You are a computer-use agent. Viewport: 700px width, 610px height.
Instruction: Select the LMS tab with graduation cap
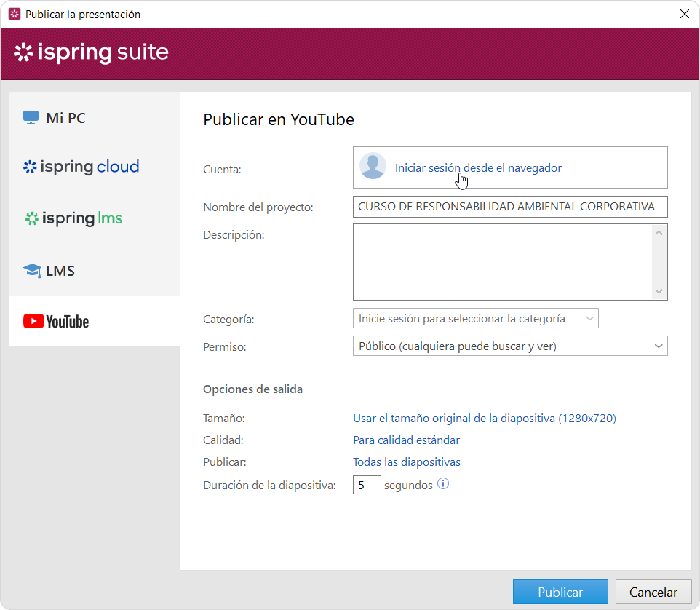[x=95, y=270]
